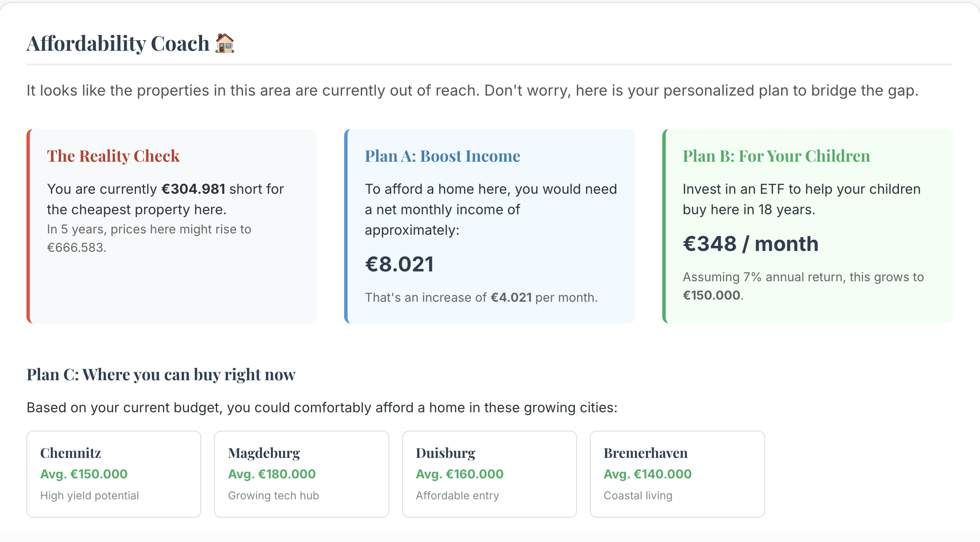Viewport: 980px width, 542px height.
Task: Select the Bremerhaven city card
Action: [x=677, y=474]
